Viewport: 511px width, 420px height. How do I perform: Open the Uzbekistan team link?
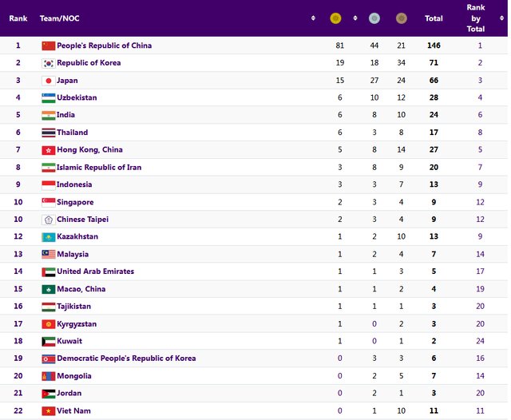coord(77,97)
